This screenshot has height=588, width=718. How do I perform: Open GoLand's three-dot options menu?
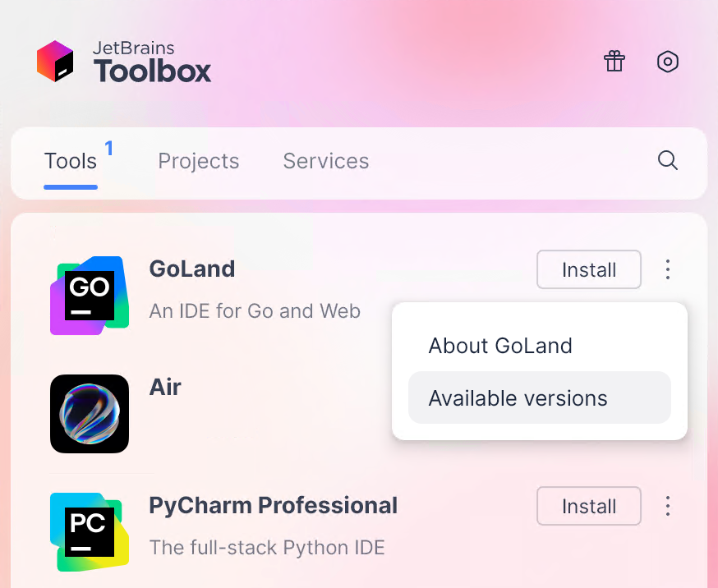(668, 269)
